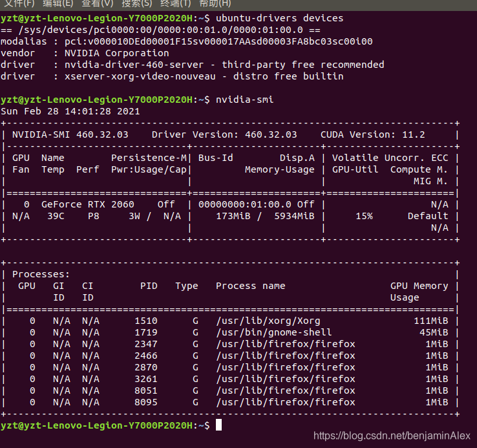This screenshot has width=477, height=448.
Task: Select 'NVIDIA Corporation' vendor text
Action: [x=116, y=53]
